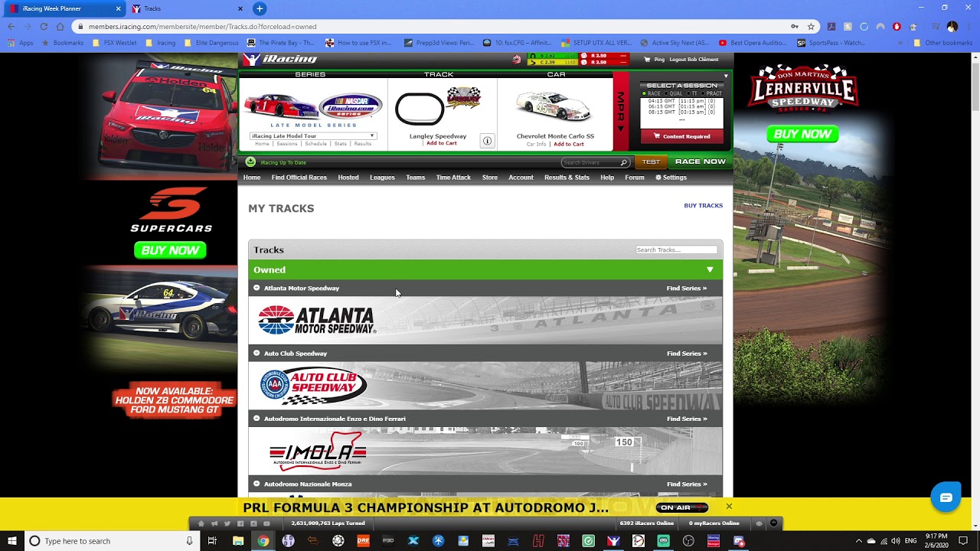Open the iRacing Late Model Tour dropdown
This screenshot has height=551, width=980.
[313, 135]
